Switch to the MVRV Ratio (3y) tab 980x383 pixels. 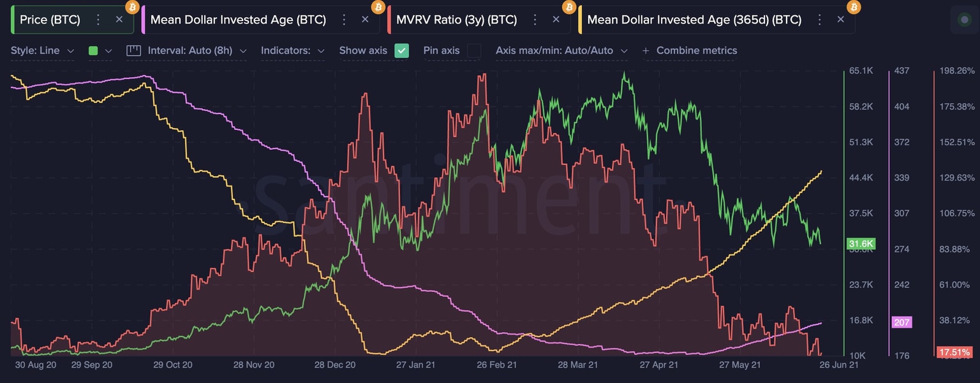click(456, 19)
